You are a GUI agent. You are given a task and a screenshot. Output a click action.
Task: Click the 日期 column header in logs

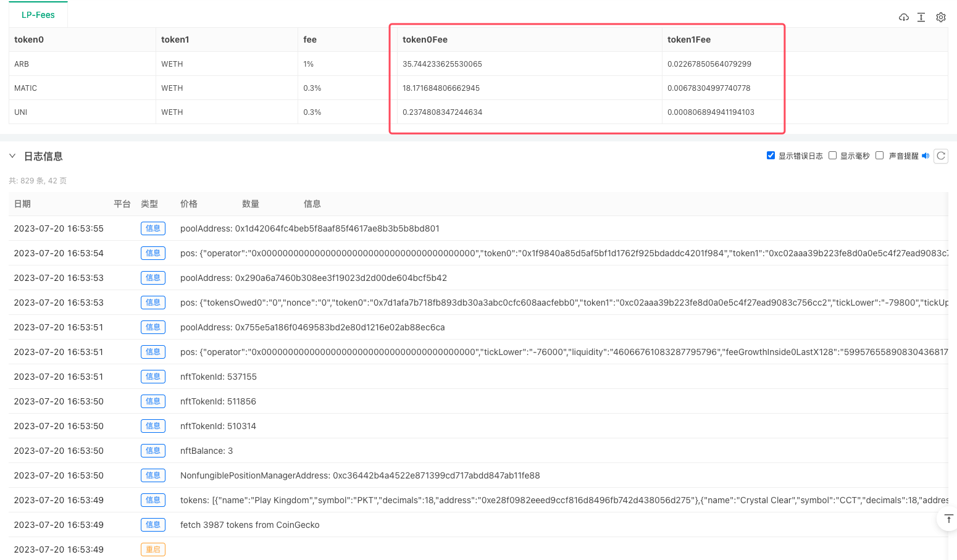tap(22, 204)
